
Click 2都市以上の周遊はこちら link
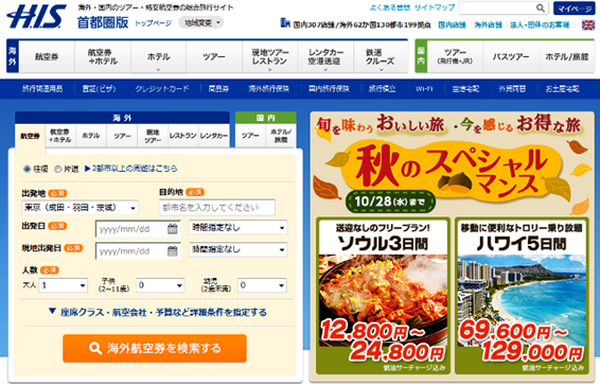click(x=131, y=169)
